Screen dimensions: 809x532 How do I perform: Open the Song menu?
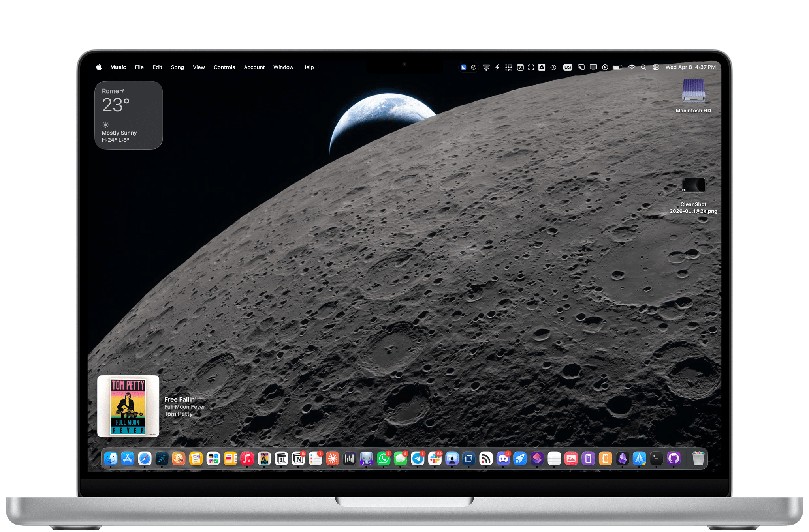(177, 67)
